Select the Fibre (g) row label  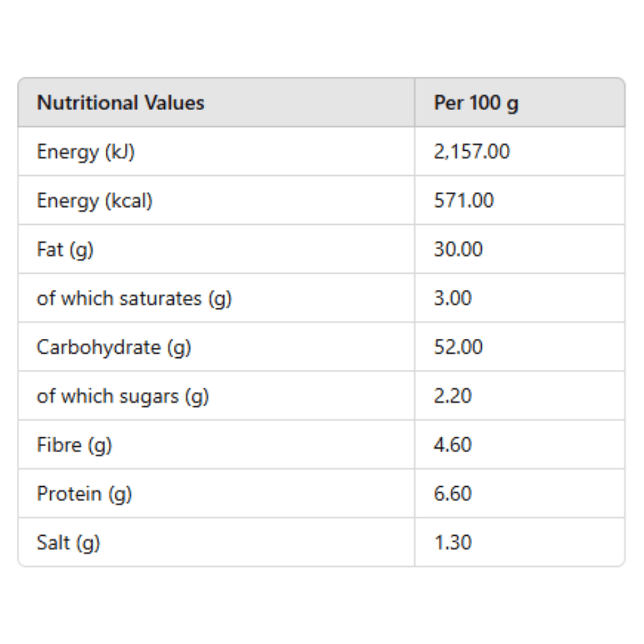pyautogui.click(x=74, y=445)
